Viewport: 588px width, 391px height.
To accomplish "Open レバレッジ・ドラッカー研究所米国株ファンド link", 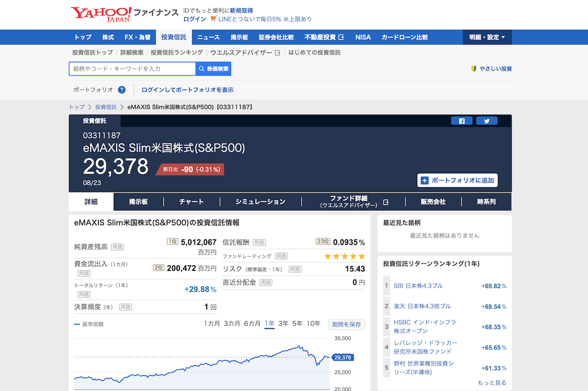I will [x=426, y=347].
